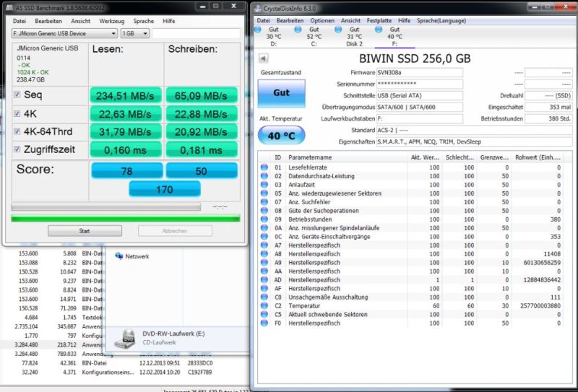Screen dimensions: 578x392
Task: Click the Eingeschaltet 353 mal field
Action: 548,108
